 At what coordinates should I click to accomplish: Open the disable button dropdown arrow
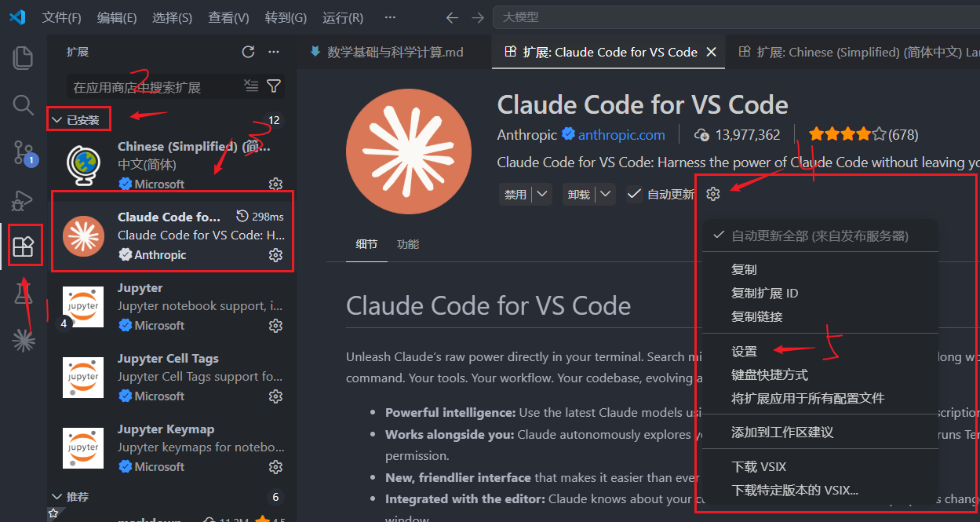pos(543,194)
